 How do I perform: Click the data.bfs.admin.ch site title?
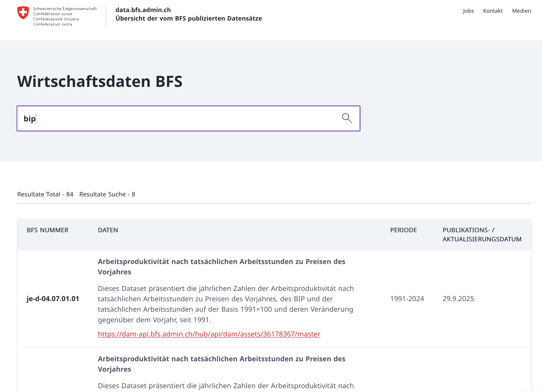143,10
